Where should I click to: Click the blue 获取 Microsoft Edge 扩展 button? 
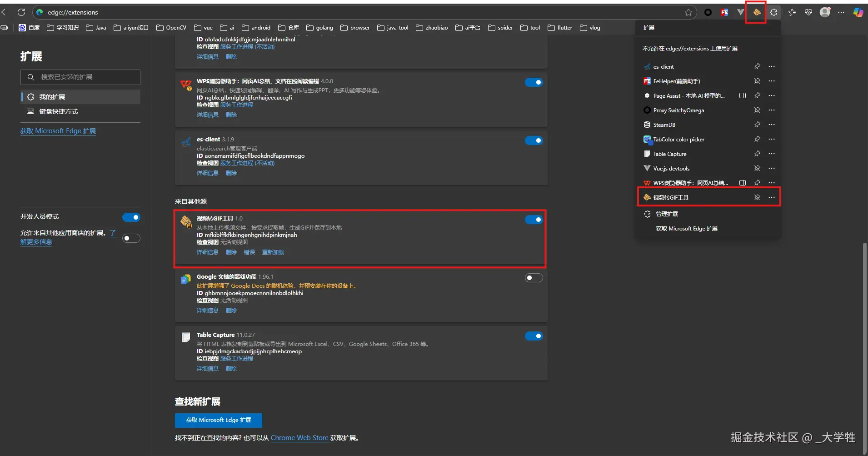pyautogui.click(x=219, y=420)
